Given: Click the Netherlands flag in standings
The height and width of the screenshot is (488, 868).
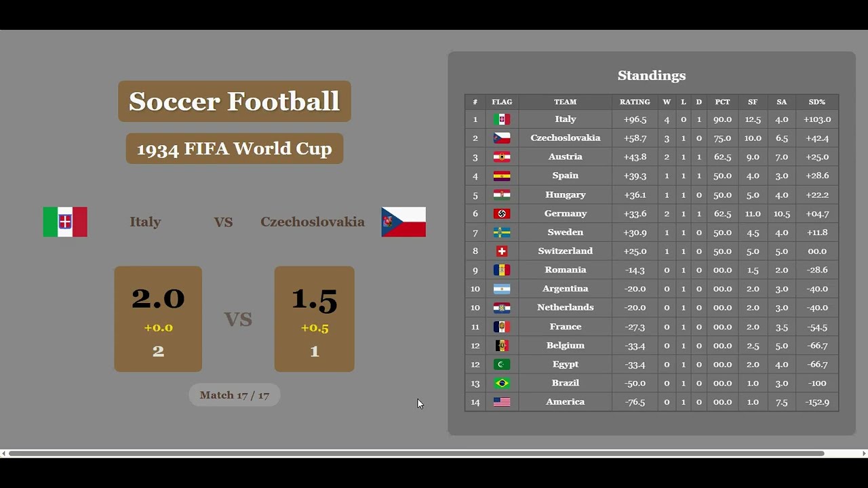Looking at the screenshot, I should pos(502,308).
